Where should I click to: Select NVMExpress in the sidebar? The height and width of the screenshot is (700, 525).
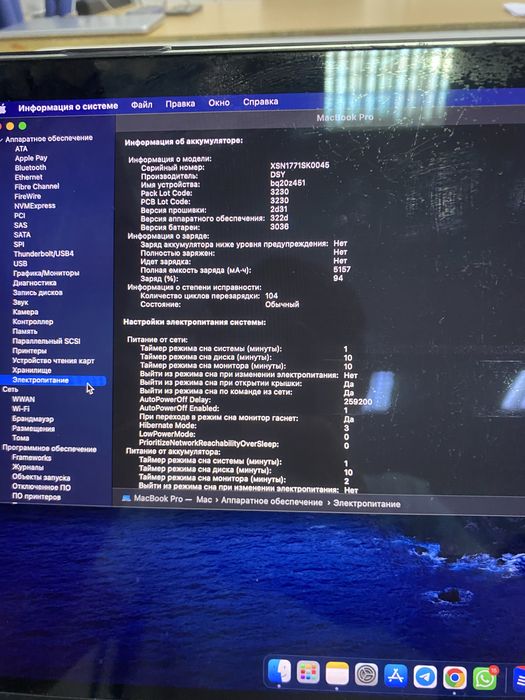click(35, 206)
